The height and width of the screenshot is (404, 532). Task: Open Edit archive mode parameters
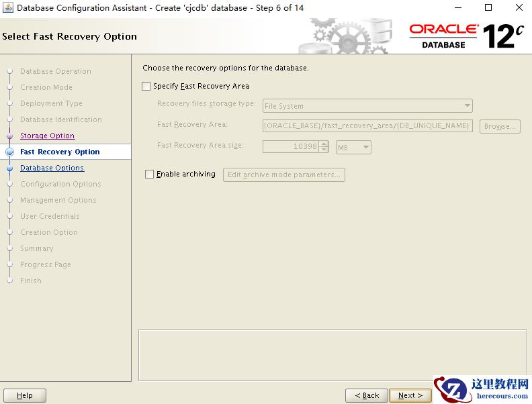pos(284,174)
